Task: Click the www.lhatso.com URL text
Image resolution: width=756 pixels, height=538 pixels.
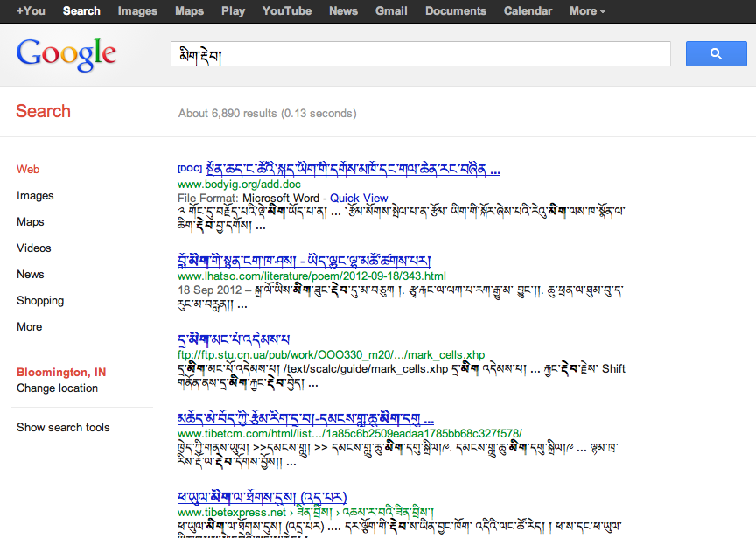Action: click(311, 276)
